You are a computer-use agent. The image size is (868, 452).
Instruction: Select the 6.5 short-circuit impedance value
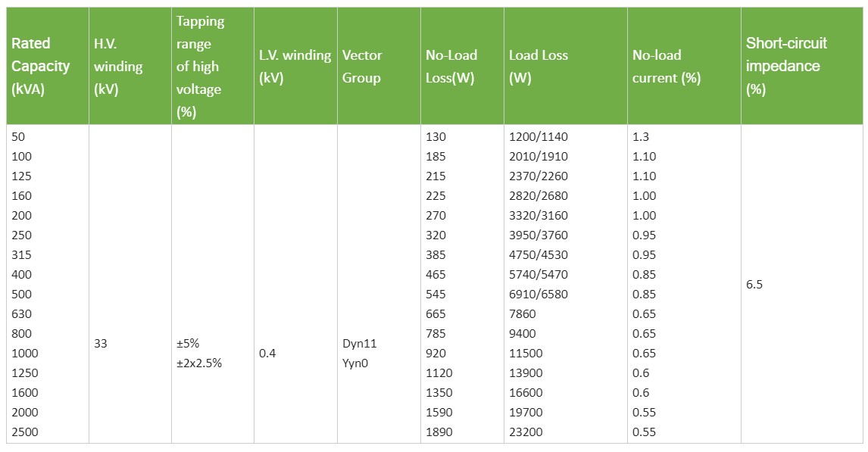754,285
